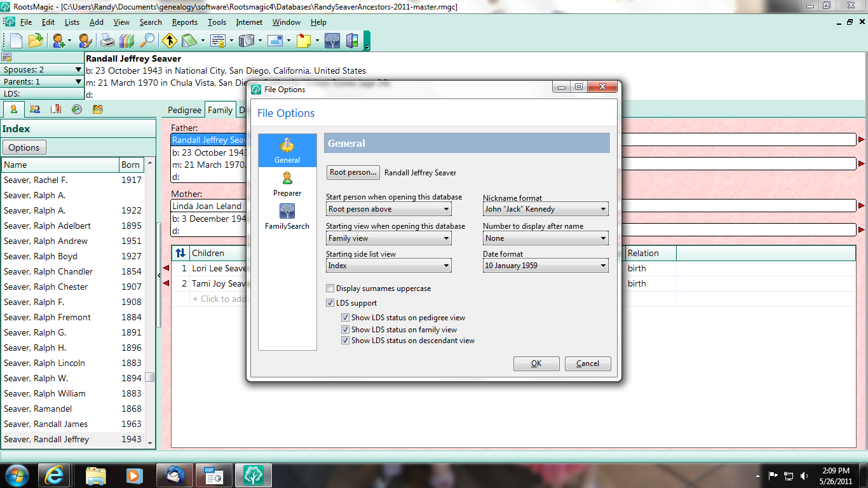Click the Windows Start button
Viewport: 868px width, 488px height.
pos(17,475)
